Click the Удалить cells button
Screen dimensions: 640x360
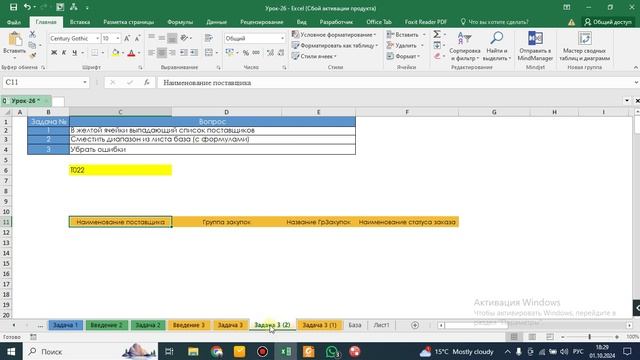point(402,45)
